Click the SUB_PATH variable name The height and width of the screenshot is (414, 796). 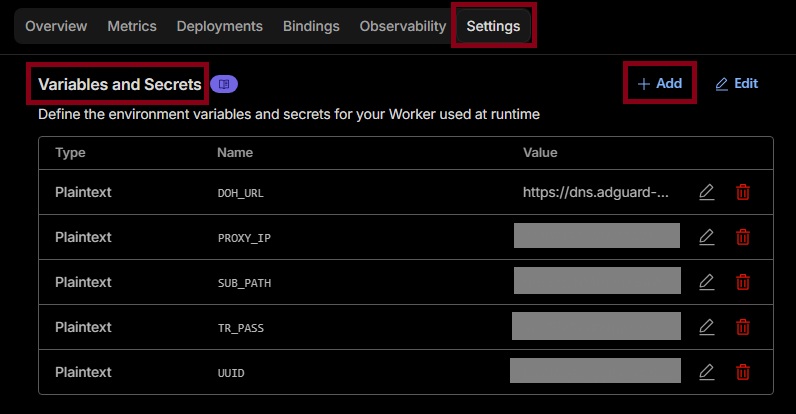244,283
